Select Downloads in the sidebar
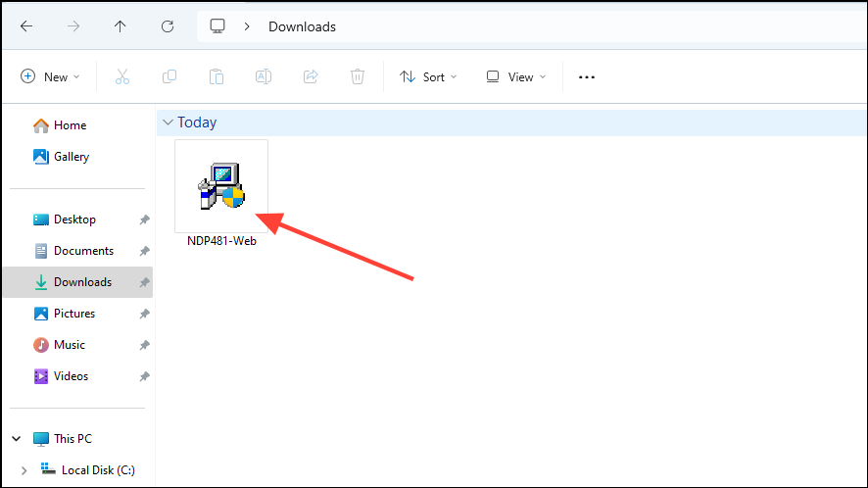The image size is (868, 488). (78, 282)
